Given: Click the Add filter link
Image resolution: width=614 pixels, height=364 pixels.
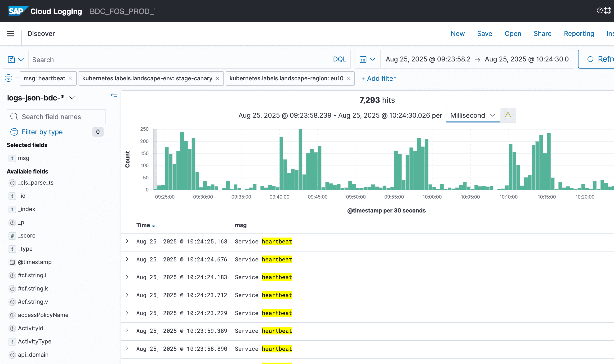Looking at the screenshot, I should pos(378,78).
